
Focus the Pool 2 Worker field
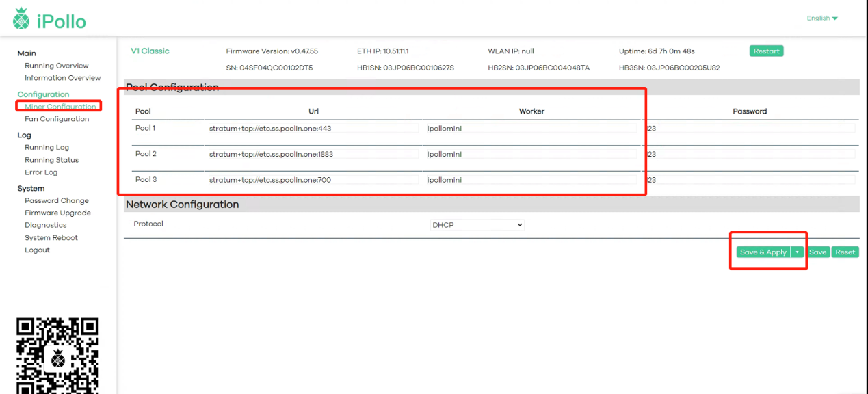click(530, 155)
